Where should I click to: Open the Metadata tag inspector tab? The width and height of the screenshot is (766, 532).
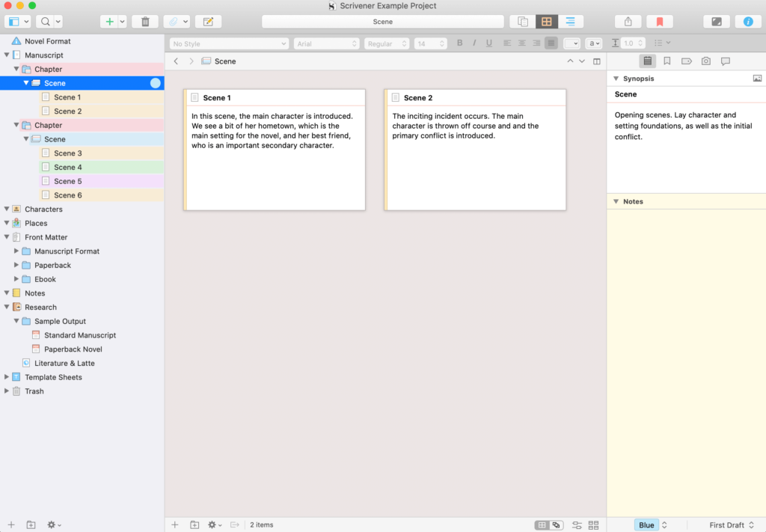point(687,61)
